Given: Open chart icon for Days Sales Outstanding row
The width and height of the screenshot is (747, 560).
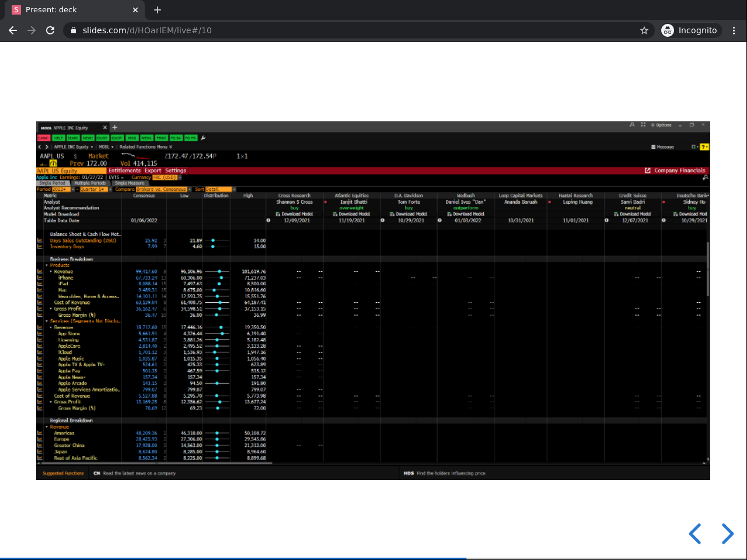Looking at the screenshot, I should (40, 240).
